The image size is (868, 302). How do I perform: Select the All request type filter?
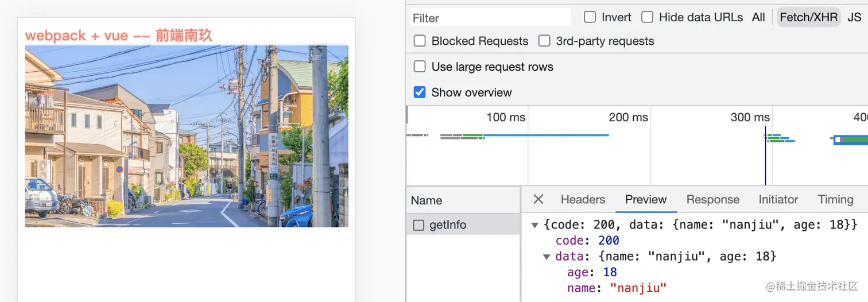pyautogui.click(x=758, y=17)
